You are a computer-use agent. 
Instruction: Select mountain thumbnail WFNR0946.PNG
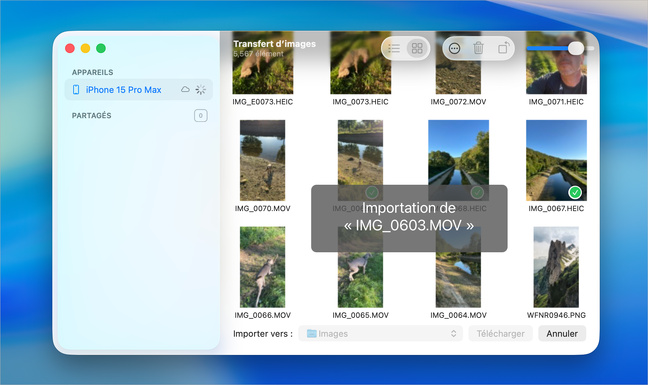pos(556,267)
